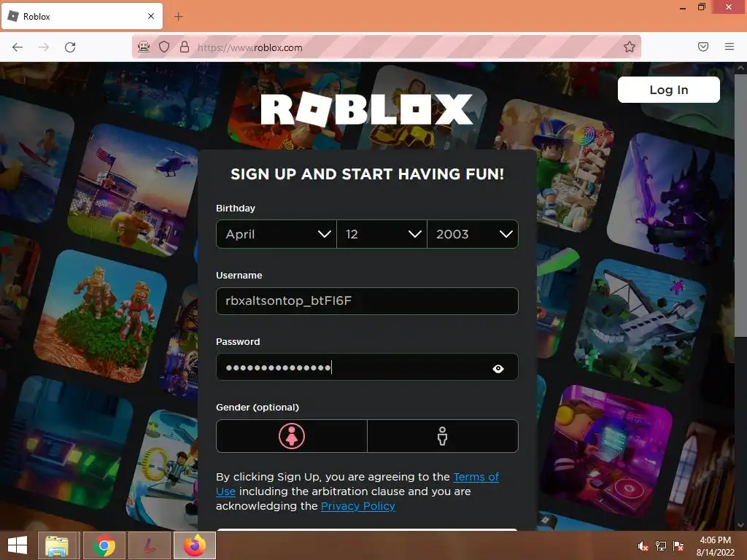
Task: Toggle password visibility eye icon
Action: point(498,368)
